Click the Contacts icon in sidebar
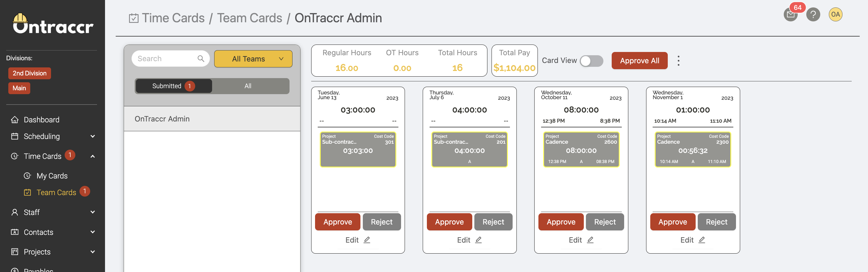The image size is (868, 272). pyautogui.click(x=15, y=232)
